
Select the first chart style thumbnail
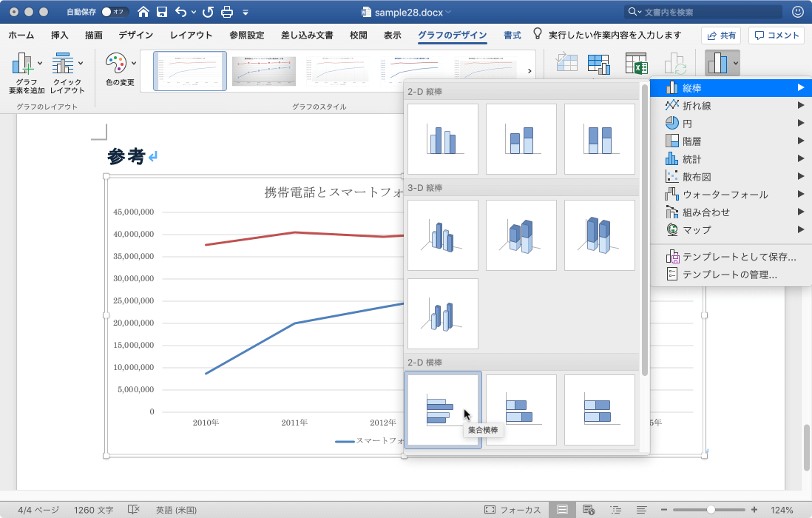point(190,71)
